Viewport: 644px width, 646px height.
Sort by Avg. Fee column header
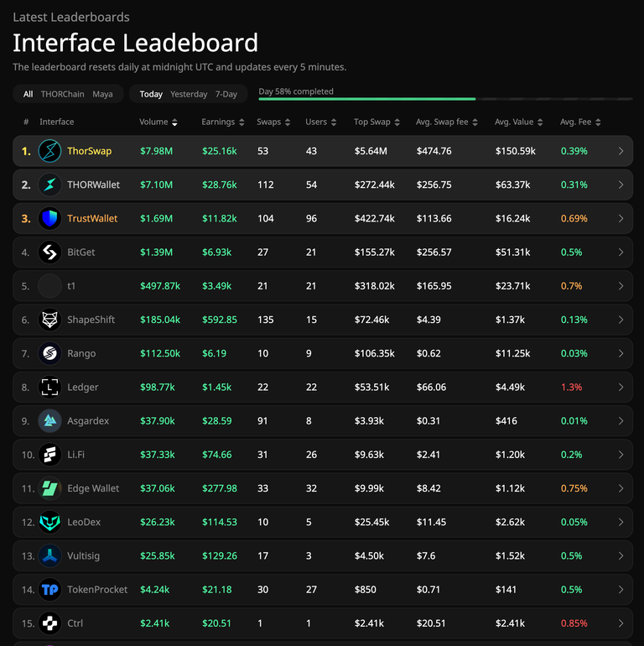coord(580,122)
